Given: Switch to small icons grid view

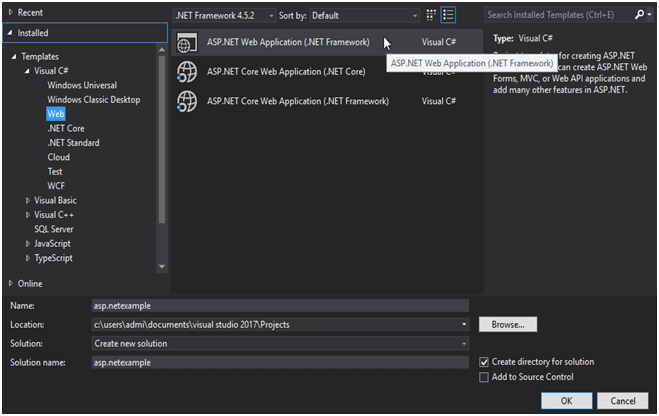Looking at the screenshot, I should [431, 16].
